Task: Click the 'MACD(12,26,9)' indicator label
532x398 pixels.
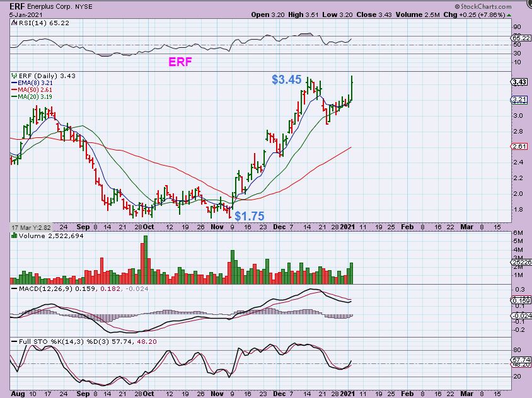Action: coord(45,289)
